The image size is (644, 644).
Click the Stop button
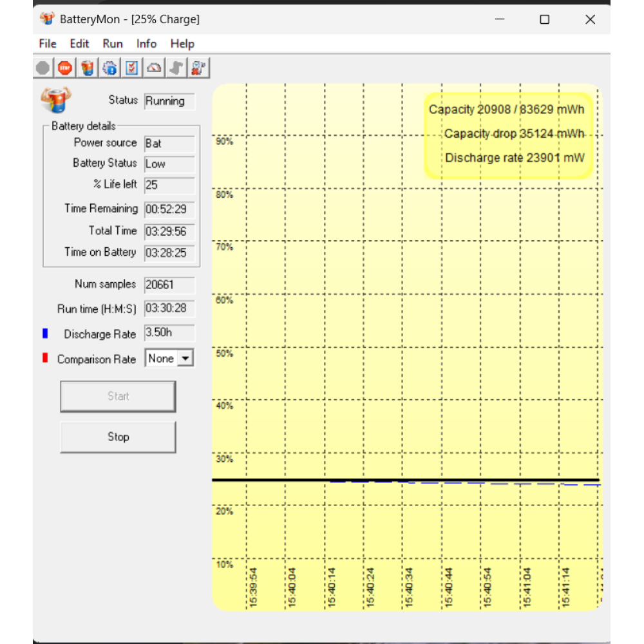pos(118,437)
